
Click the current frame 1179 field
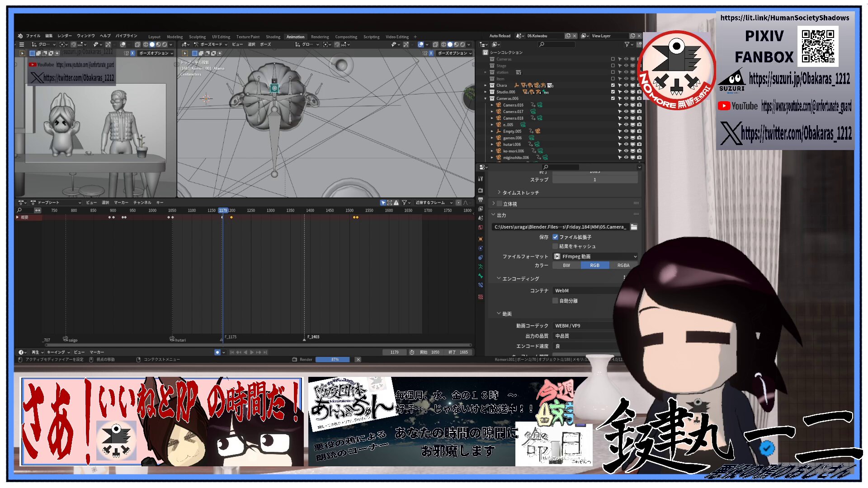point(395,352)
